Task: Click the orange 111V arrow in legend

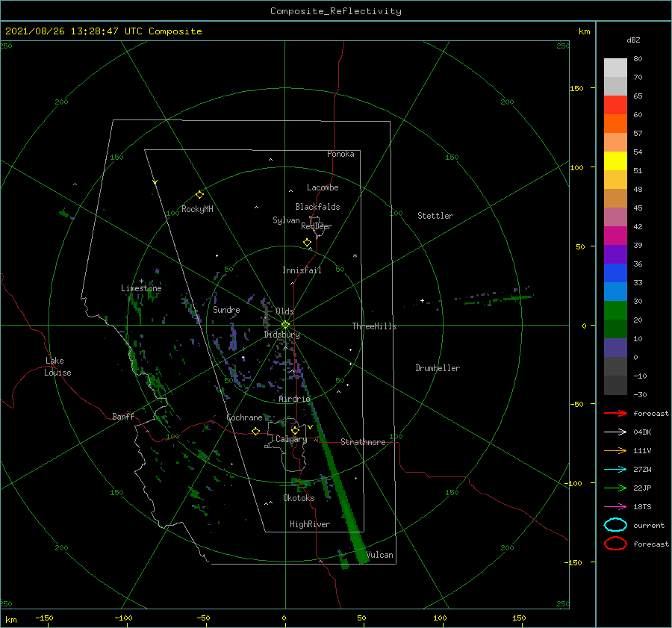Action: coord(615,450)
